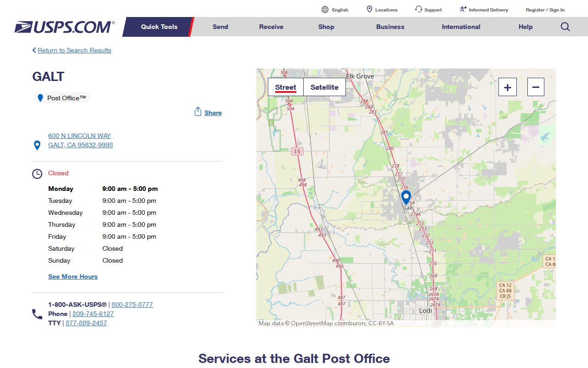588x368 pixels.
Task: Click the Support text link
Action: (433, 10)
